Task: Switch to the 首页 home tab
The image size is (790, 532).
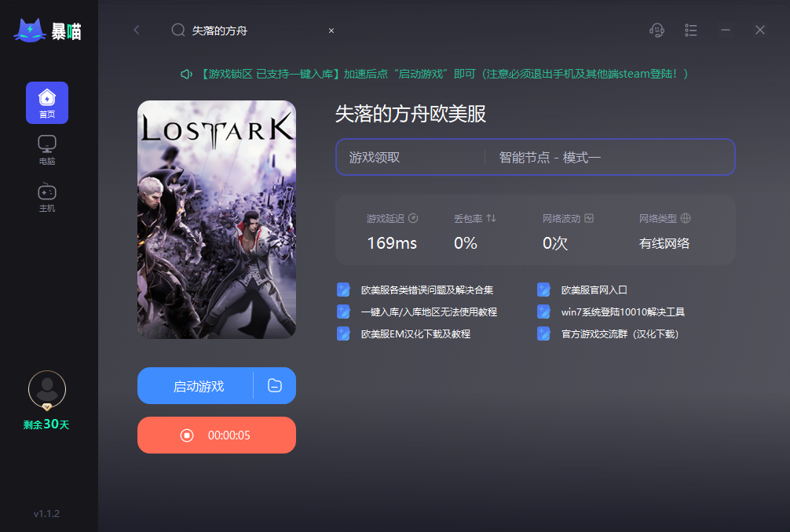Action: pyautogui.click(x=47, y=103)
